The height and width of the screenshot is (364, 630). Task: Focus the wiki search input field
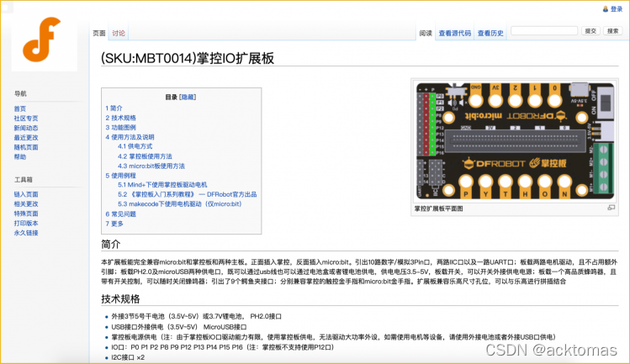click(x=544, y=31)
